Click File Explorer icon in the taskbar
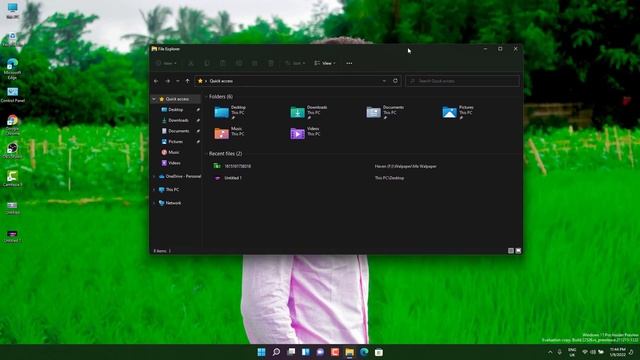Viewport: 640px width, 360px height. click(350, 352)
